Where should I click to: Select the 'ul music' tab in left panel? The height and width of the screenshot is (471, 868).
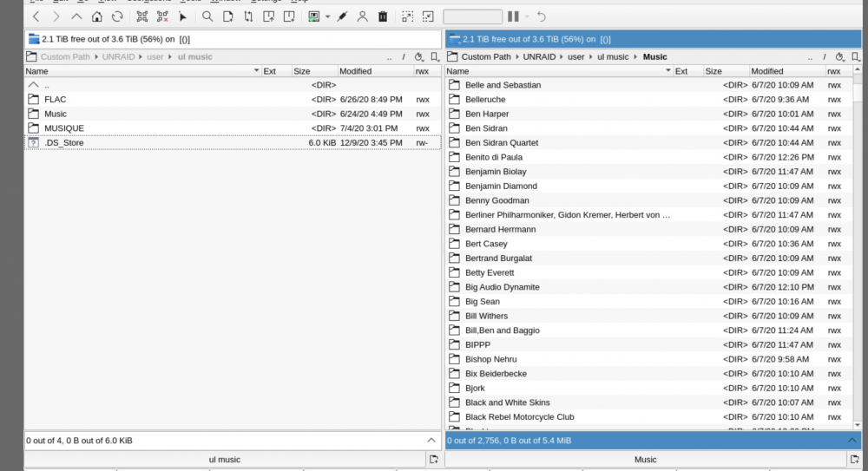[225, 460]
